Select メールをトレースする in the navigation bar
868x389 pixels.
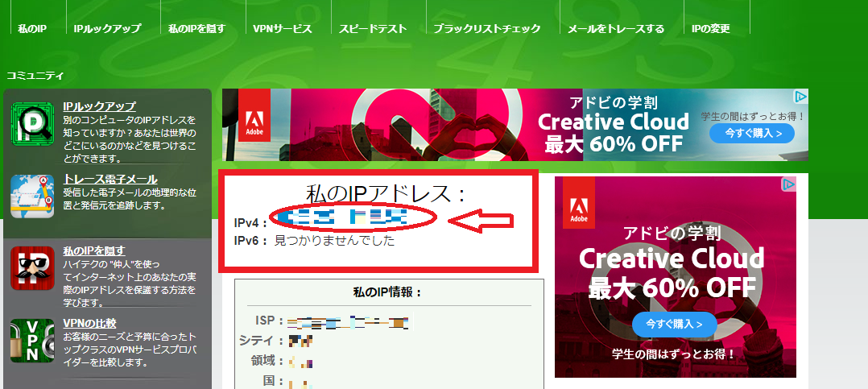tap(616, 28)
